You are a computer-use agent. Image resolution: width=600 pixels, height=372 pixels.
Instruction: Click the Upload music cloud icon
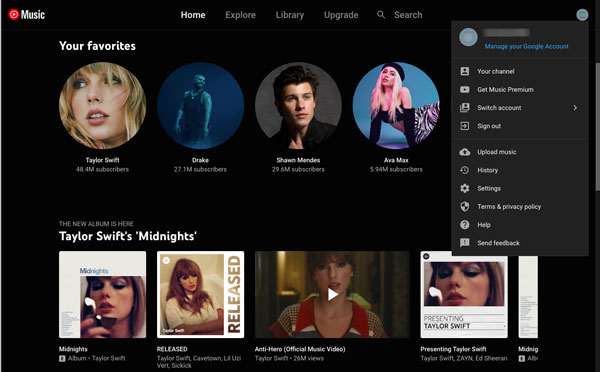465,152
